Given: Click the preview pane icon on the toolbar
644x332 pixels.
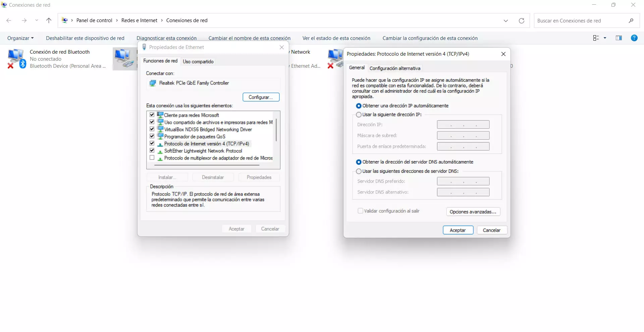Looking at the screenshot, I should click(619, 38).
